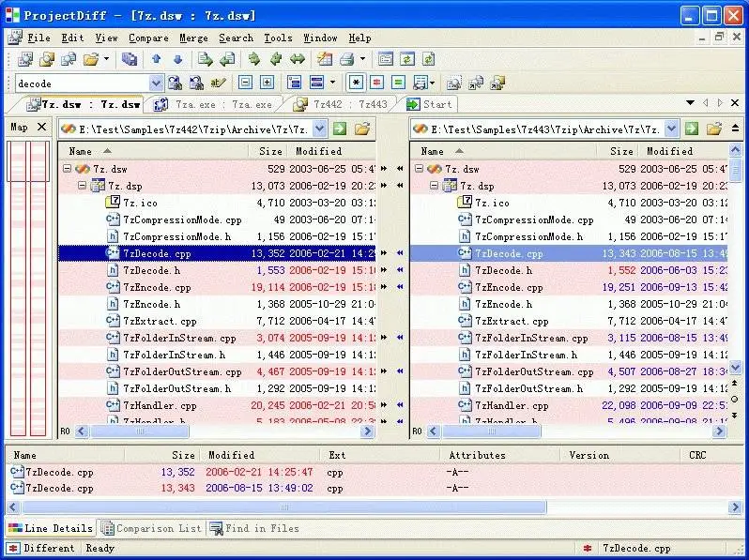Select 7zFolderInStream.cpp in the left pane

[179, 338]
